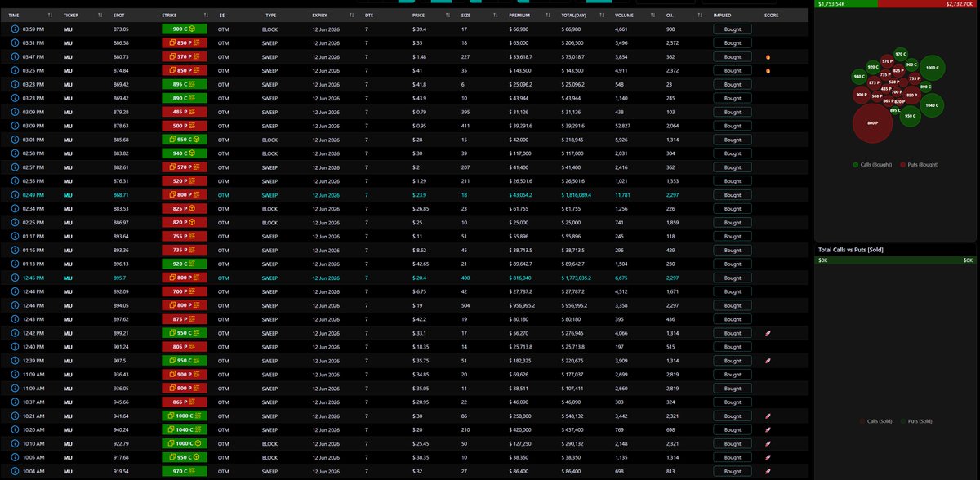The height and width of the screenshot is (480, 980).
Task: Open info icon for the 03:25 PM trade
Action: (15, 70)
